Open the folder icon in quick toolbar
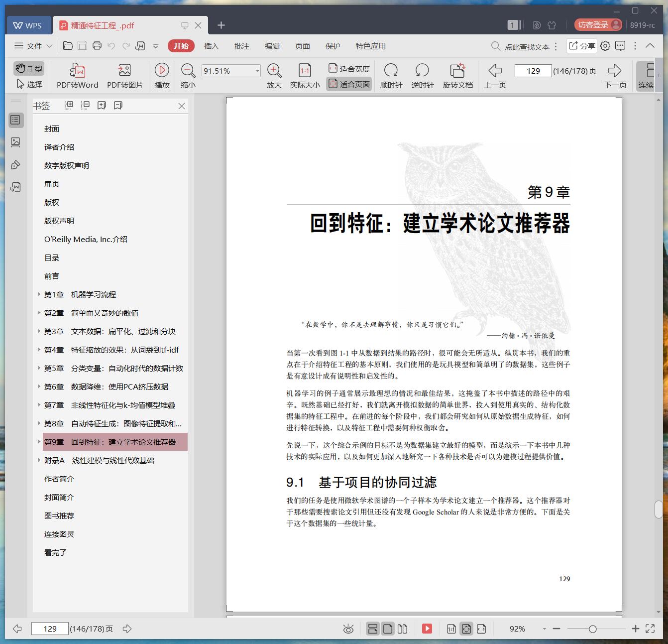 68,46
